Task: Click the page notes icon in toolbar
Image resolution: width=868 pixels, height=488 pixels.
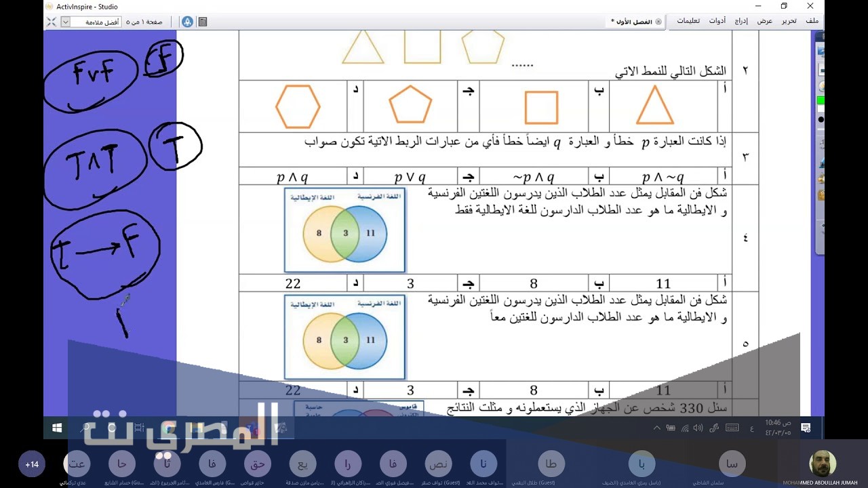Action: pyautogui.click(x=202, y=22)
